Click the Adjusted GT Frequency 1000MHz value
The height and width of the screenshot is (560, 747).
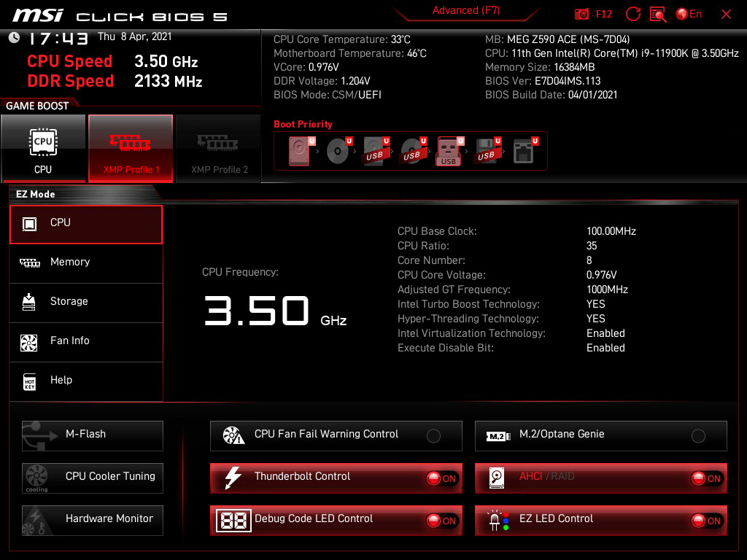607,289
